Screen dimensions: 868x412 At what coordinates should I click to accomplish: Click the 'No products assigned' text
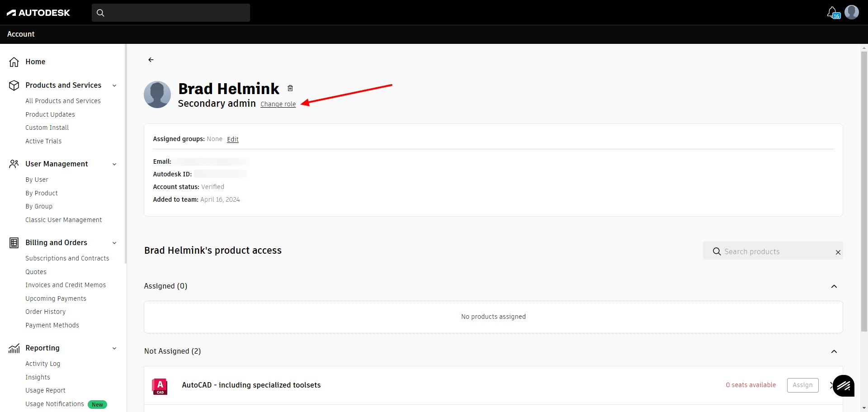pyautogui.click(x=493, y=317)
